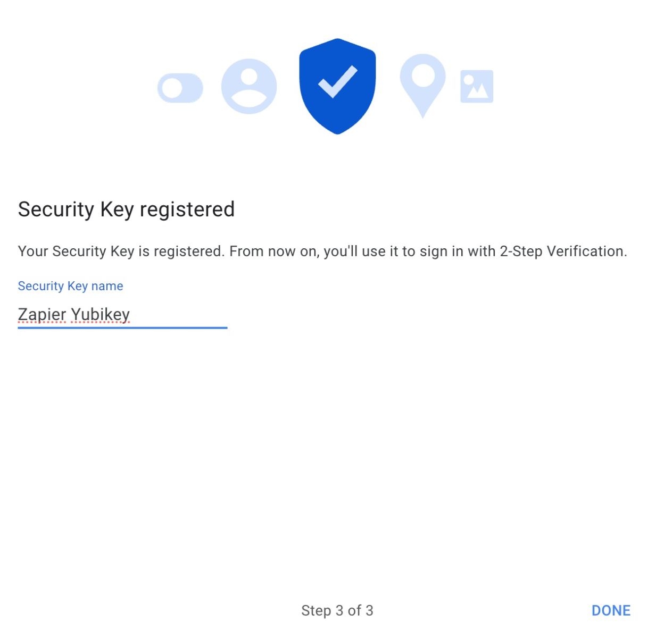The height and width of the screenshot is (638, 672).
Task: Click the "2-Step Verification" text in description
Action: coord(563,251)
